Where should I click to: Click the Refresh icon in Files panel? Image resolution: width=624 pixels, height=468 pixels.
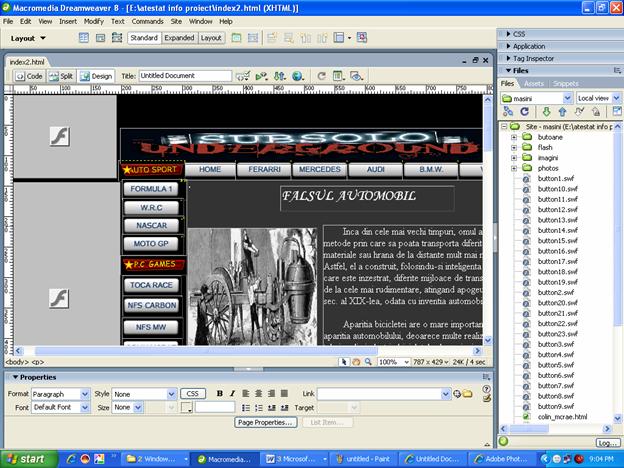pos(525,112)
